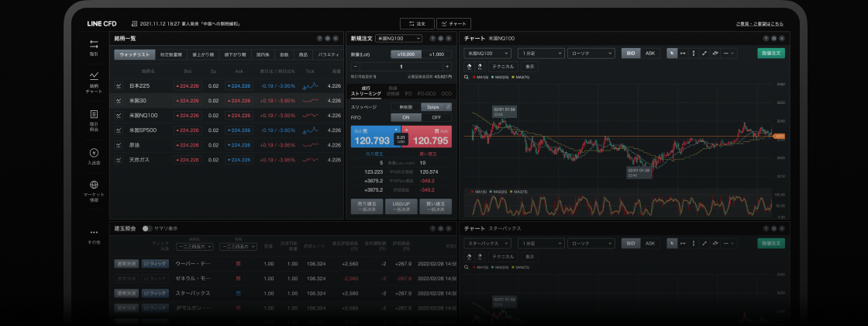
Task: Open ご意見・ご要望はこちら link
Action: pyautogui.click(x=759, y=24)
